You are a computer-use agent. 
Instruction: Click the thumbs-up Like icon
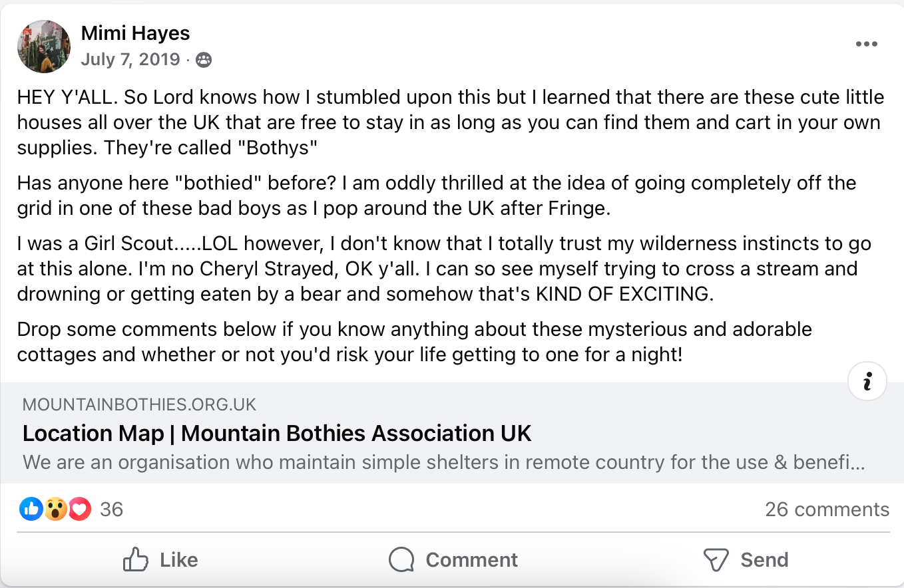pyautogui.click(x=136, y=559)
